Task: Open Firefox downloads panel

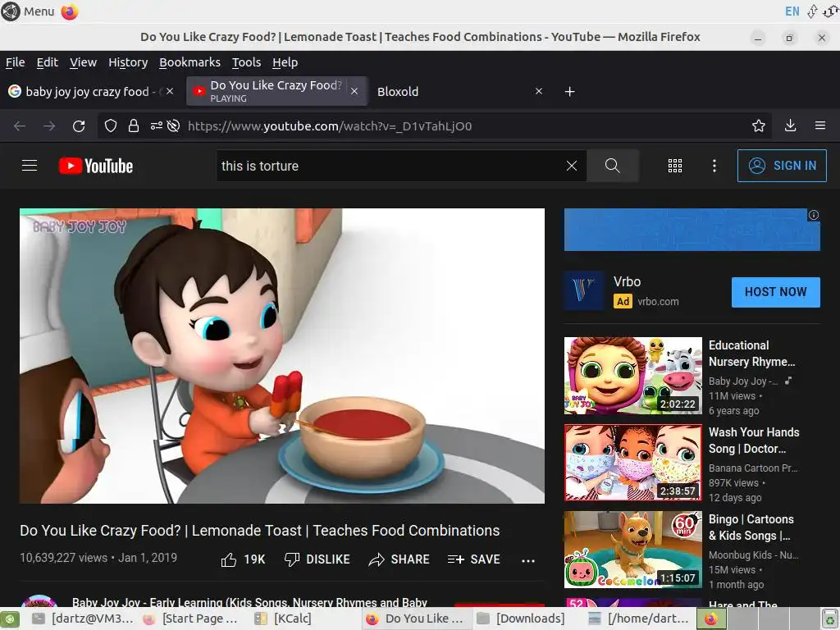Action: click(790, 126)
